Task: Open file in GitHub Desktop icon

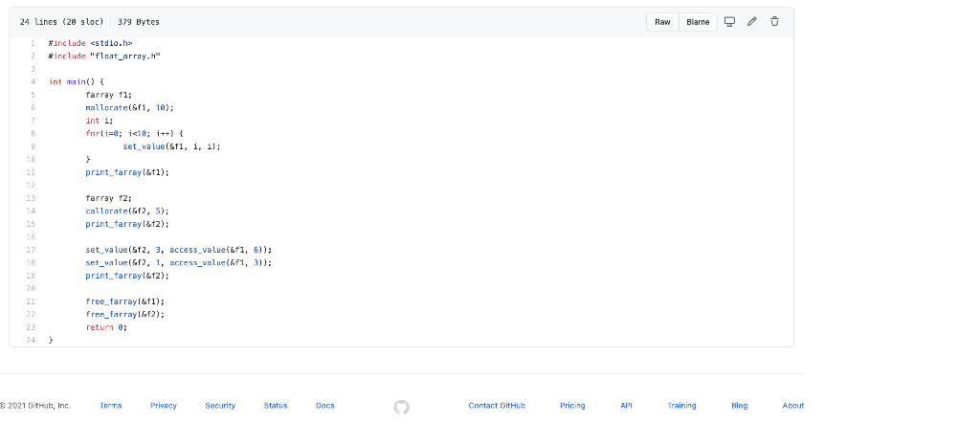Action: 729,22
